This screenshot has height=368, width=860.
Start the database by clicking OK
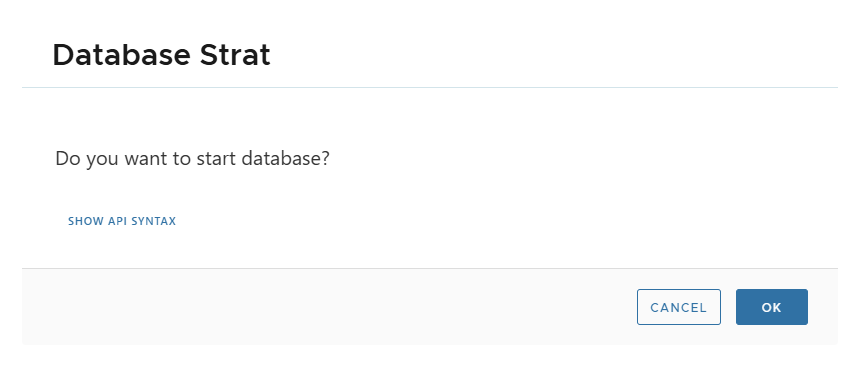(x=772, y=307)
